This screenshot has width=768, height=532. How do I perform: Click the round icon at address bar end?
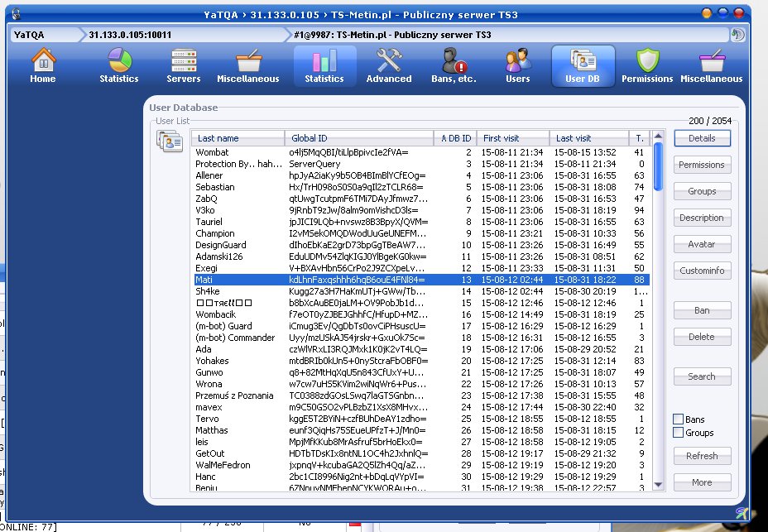(737, 34)
